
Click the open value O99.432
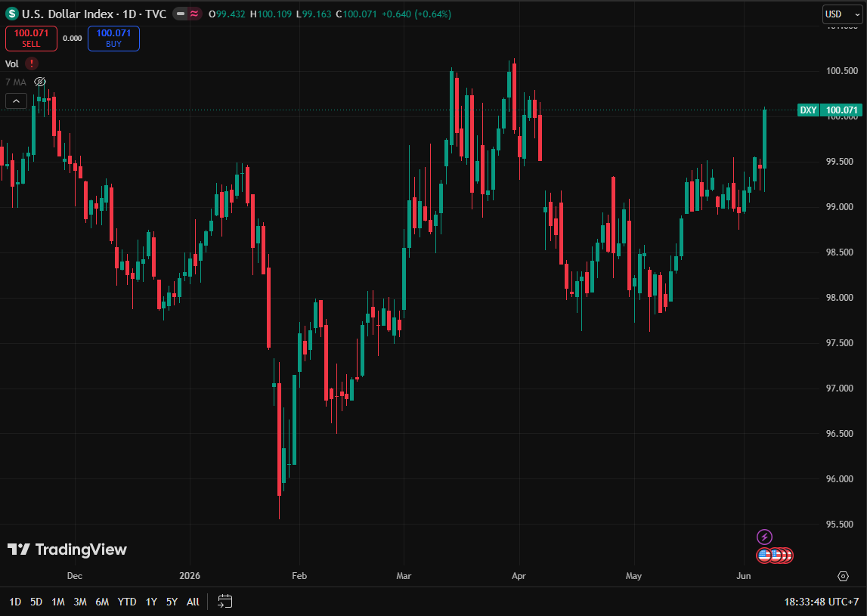coord(227,14)
